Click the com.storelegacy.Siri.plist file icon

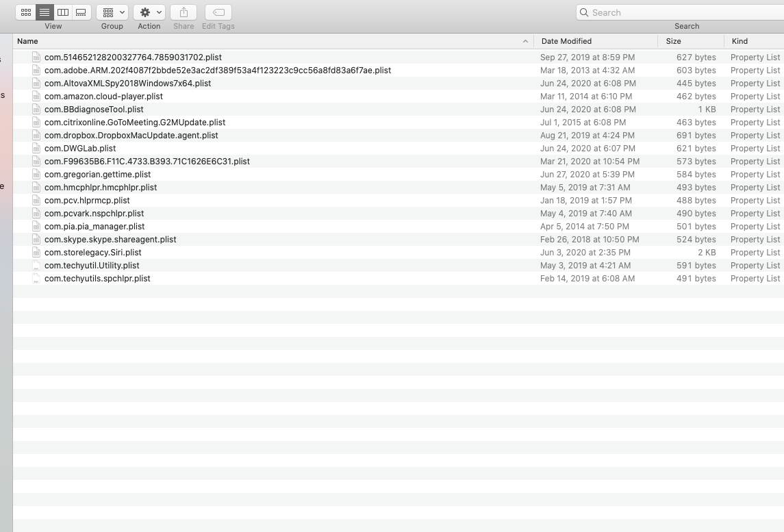36,252
